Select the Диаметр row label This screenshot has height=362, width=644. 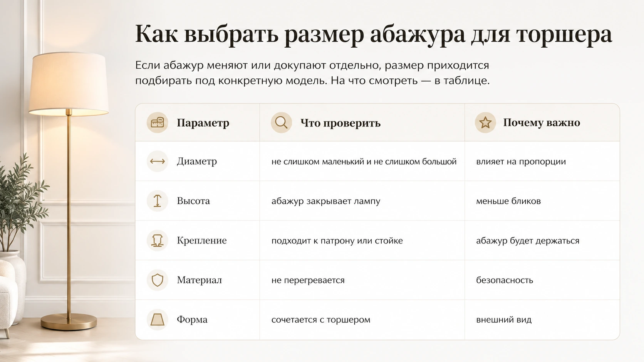click(197, 161)
